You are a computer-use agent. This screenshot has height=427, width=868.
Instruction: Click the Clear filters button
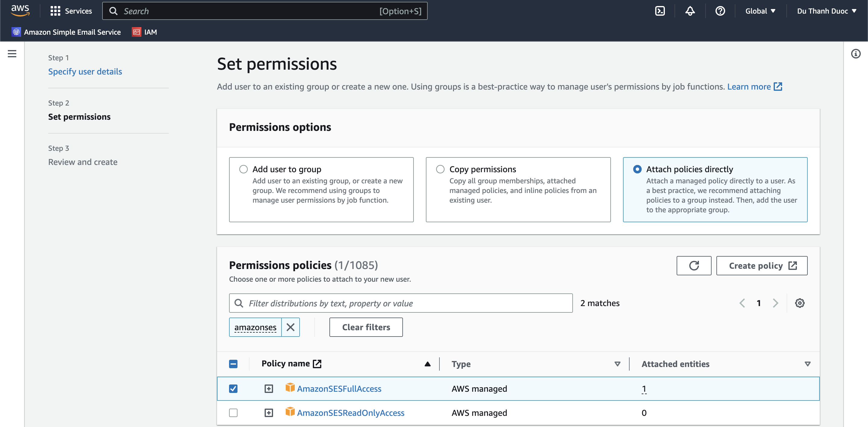[366, 327]
